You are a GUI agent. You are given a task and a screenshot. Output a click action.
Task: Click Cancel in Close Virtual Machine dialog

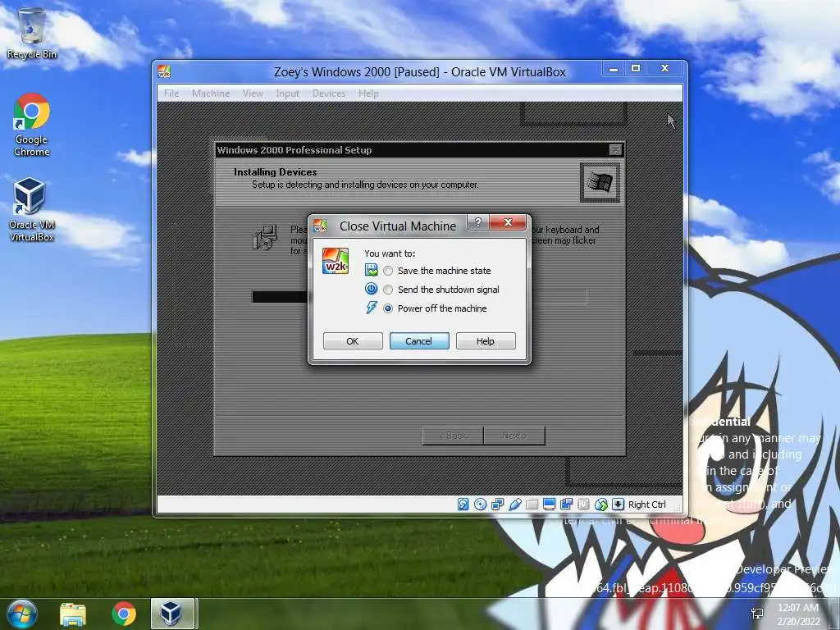tap(419, 341)
